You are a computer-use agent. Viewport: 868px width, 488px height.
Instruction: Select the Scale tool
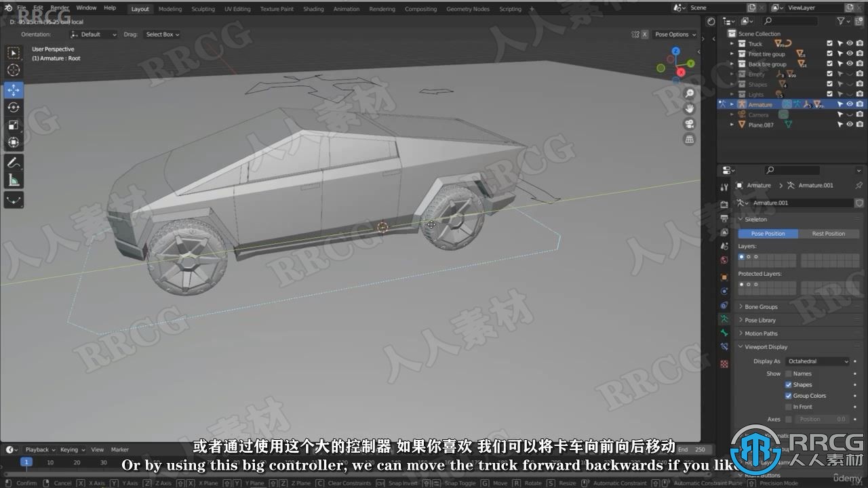(x=14, y=125)
